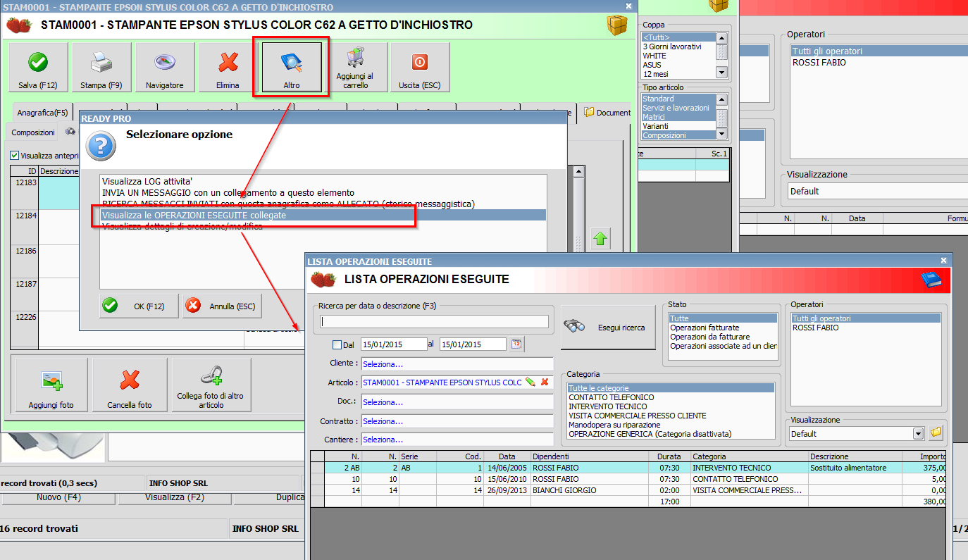Viewport: 968px width, 560px height.
Task: Click the Aggiungi foto button
Action: click(51, 385)
